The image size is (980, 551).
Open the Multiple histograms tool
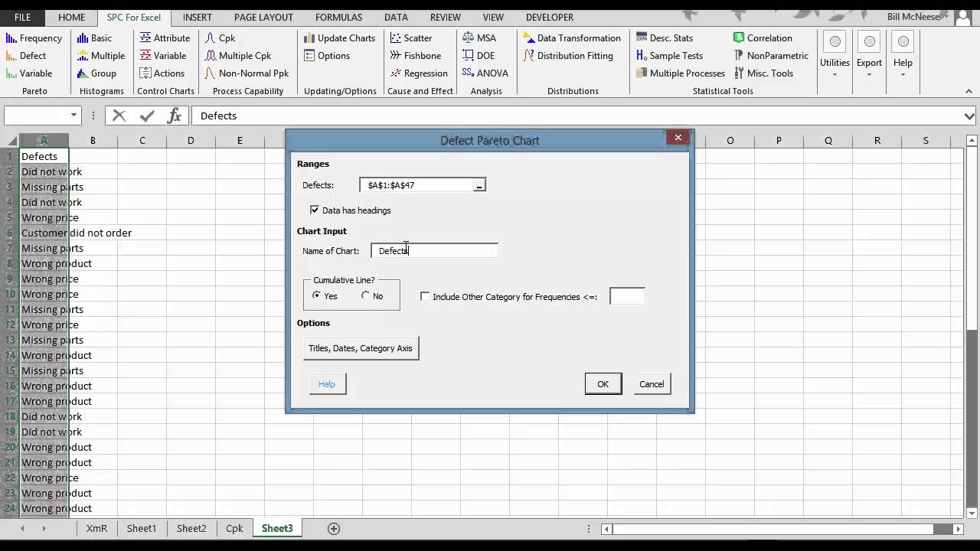click(100, 55)
